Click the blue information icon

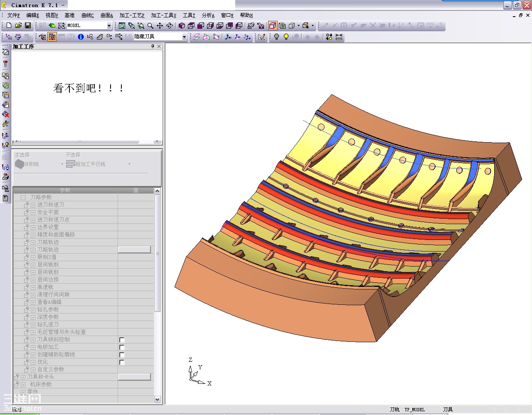tap(81, 37)
